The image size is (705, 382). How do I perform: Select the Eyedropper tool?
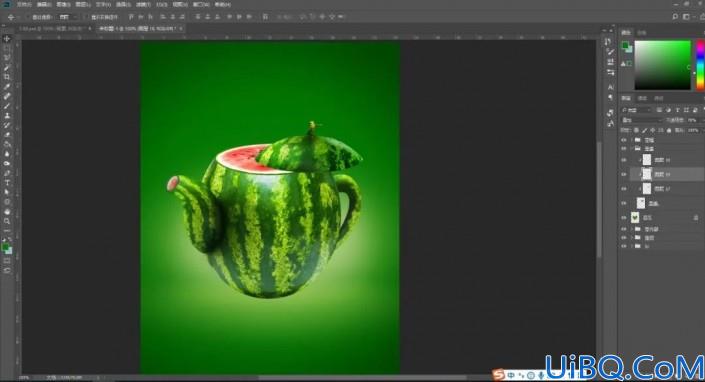point(7,87)
